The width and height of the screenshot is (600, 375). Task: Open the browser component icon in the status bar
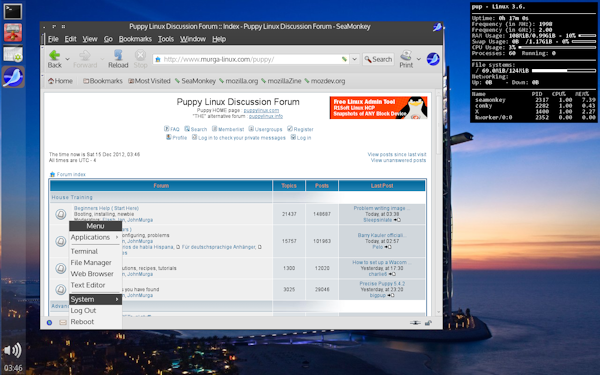click(49, 323)
